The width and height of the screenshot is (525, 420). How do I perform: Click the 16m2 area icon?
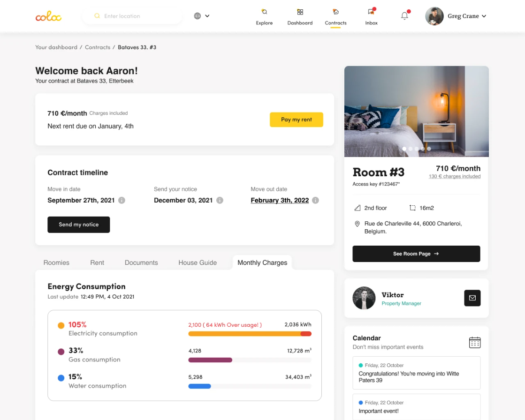(x=412, y=208)
